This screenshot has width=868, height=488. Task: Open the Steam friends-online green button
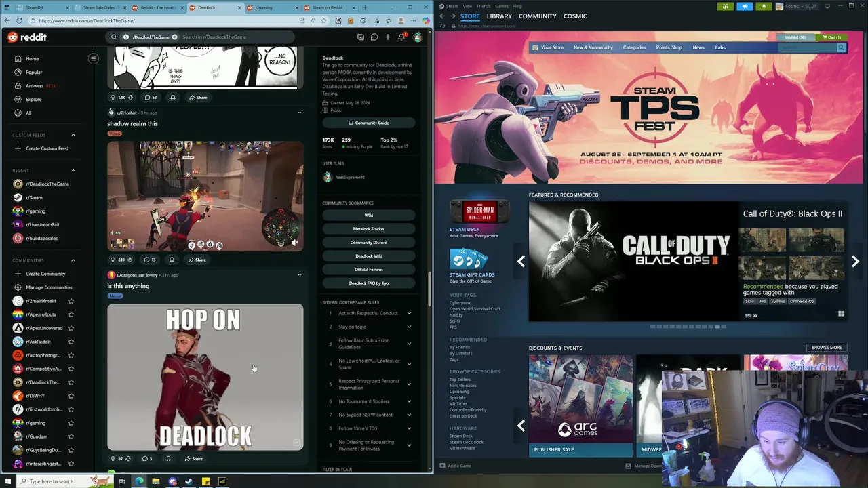point(726,7)
